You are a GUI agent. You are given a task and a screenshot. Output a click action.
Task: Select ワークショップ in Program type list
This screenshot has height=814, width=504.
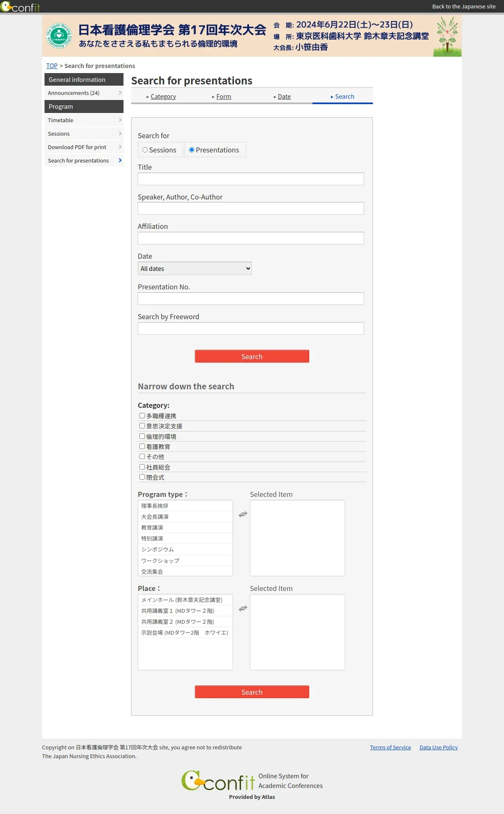[185, 561]
